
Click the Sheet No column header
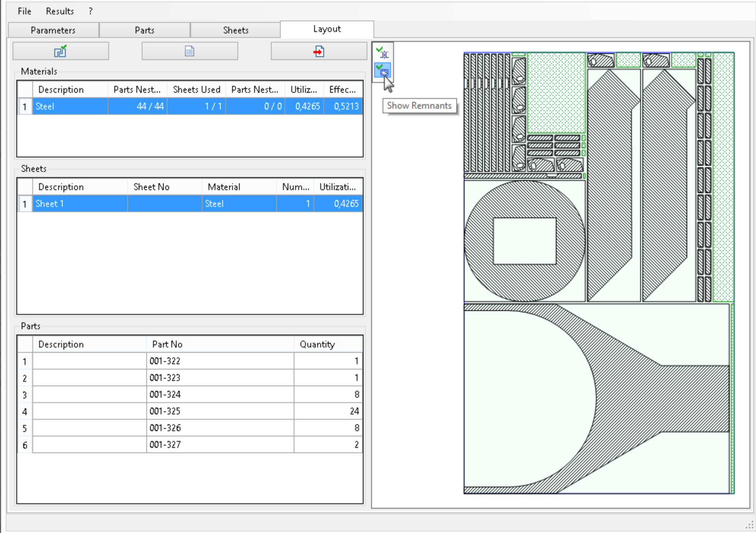(165, 187)
